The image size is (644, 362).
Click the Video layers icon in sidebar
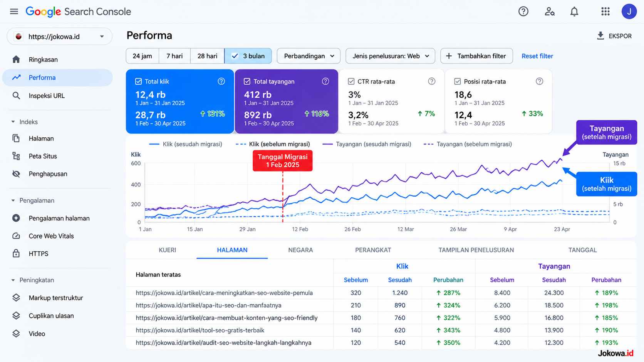click(16, 334)
